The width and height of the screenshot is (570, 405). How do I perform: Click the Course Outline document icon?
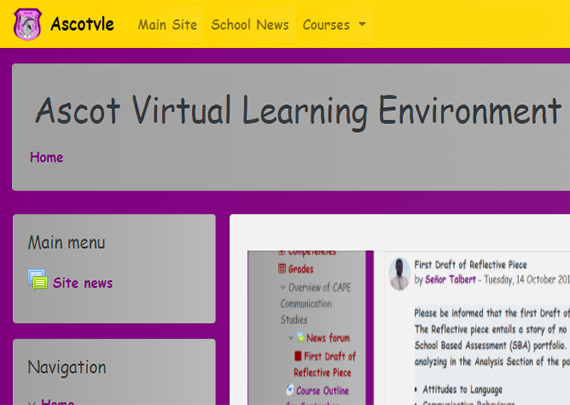pos(289,390)
